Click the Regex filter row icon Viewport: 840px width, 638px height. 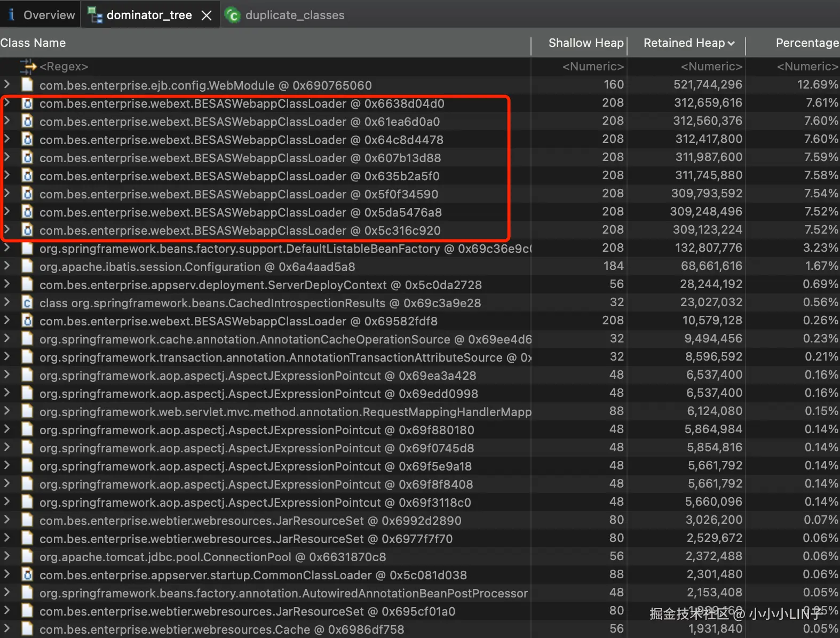click(28, 67)
